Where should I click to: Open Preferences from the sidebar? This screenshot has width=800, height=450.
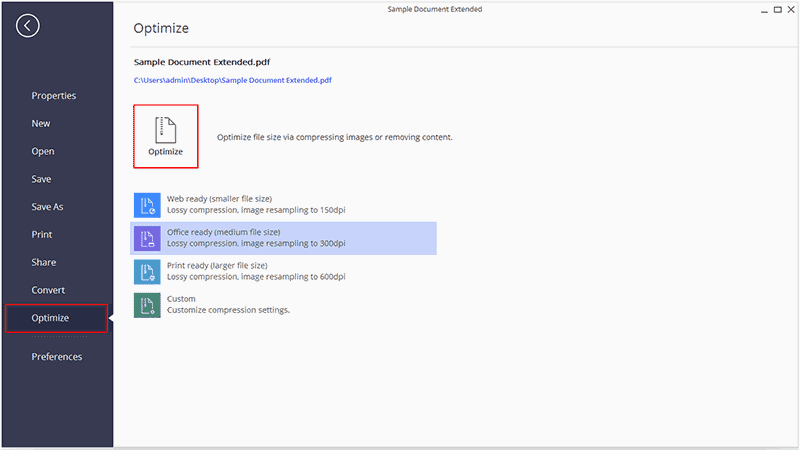57,357
